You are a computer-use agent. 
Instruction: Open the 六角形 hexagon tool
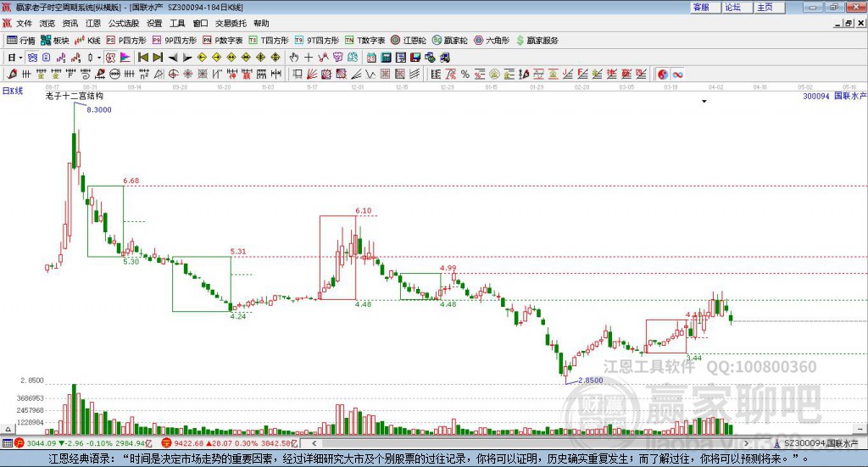coord(491,40)
